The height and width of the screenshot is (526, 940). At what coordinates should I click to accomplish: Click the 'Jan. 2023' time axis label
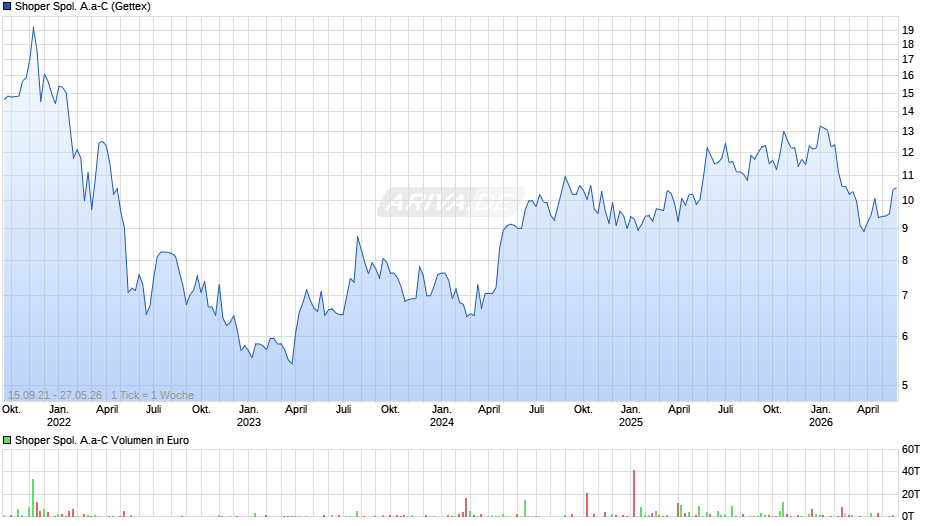click(249, 416)
